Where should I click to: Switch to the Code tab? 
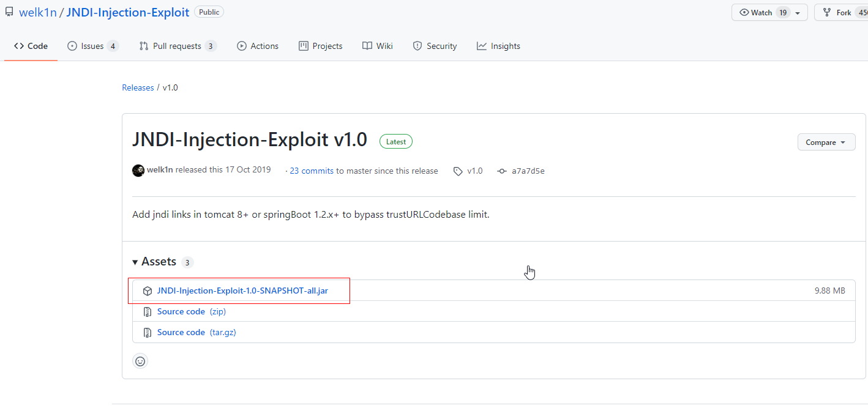tap(31, 46)
